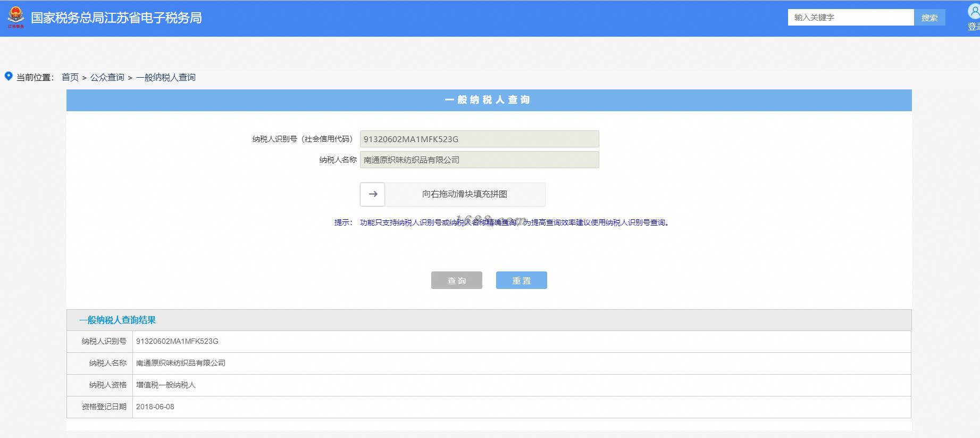The width and height of the screenshot is (980, 438).
Task: Click the 搜索 button in the header
Action: point(929,18)
